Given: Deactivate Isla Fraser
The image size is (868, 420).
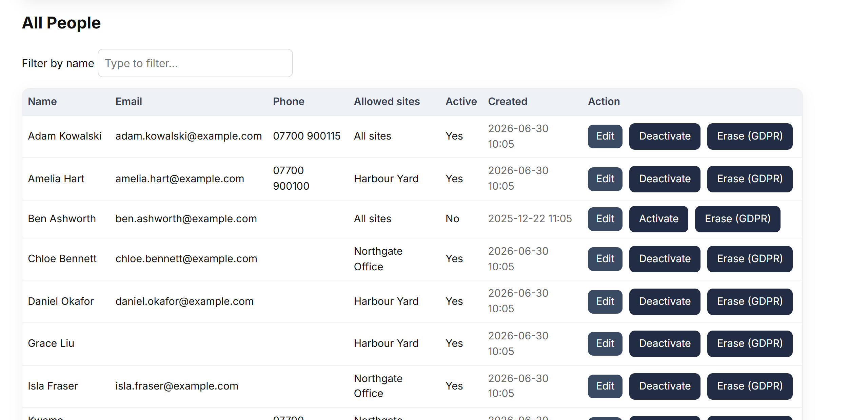Looking at the screenshot, I should (665, 386).
